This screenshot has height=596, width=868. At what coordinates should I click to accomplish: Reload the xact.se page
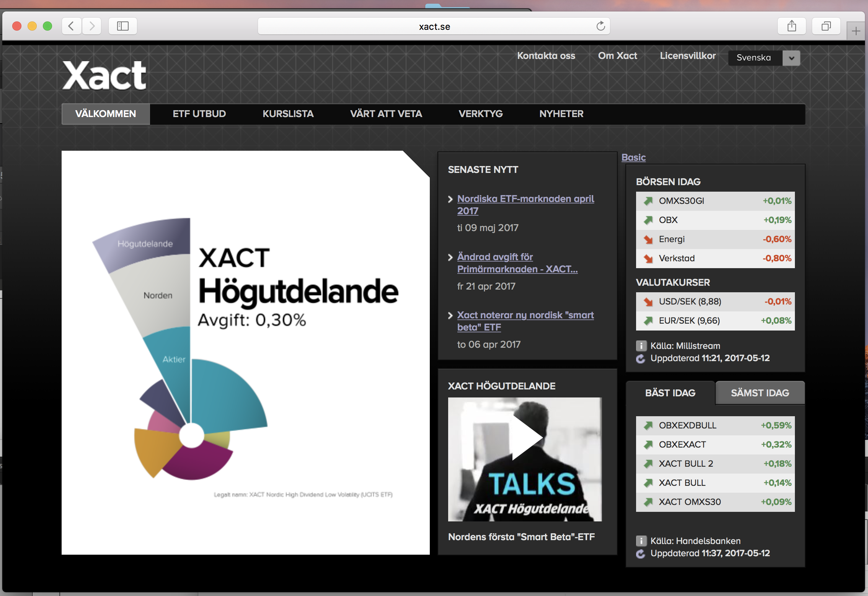tap(600, 26)
